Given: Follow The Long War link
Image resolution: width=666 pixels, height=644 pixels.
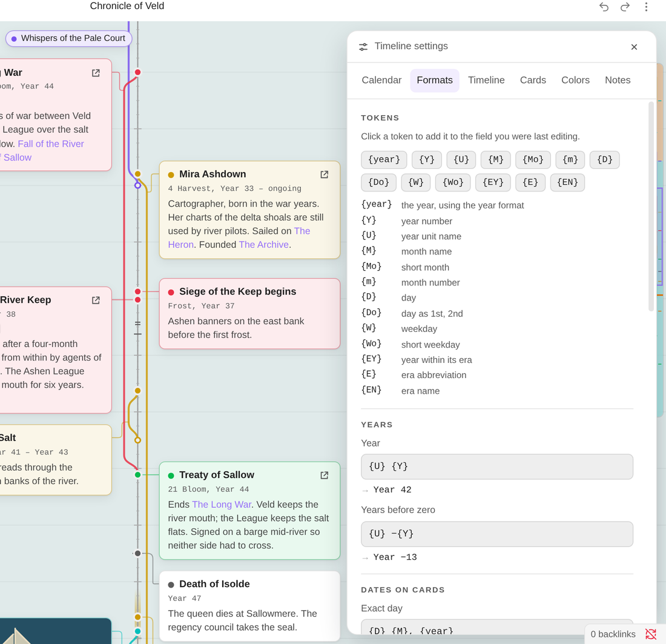Looking at the screenshot, I should (x=221, y=505).
